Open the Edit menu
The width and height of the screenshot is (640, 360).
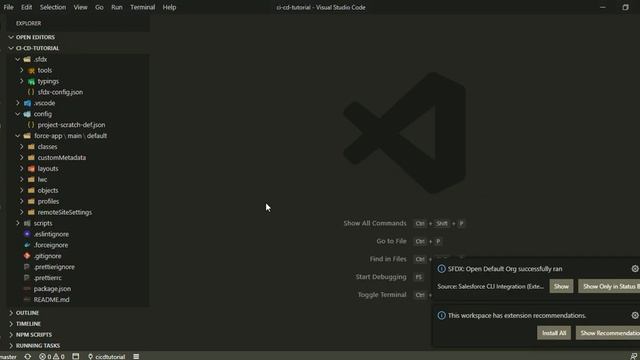[x=27, y=7]
